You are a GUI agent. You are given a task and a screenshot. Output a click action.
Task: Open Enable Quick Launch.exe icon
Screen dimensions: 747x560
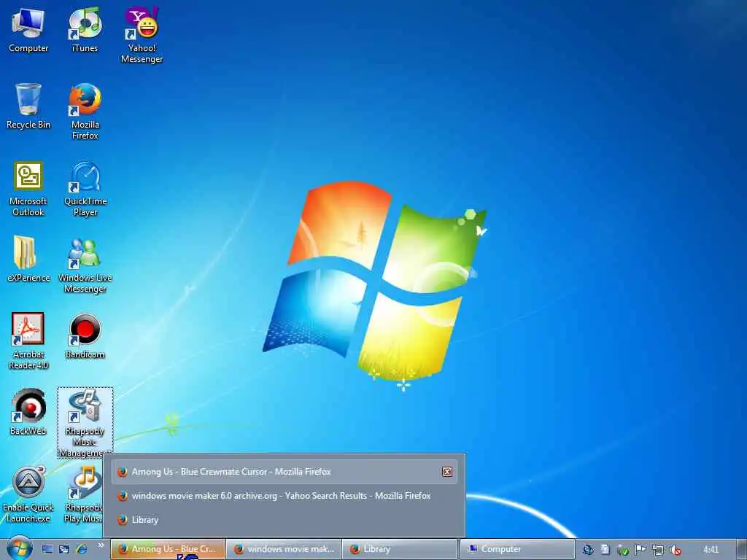(x=28, y=495)
